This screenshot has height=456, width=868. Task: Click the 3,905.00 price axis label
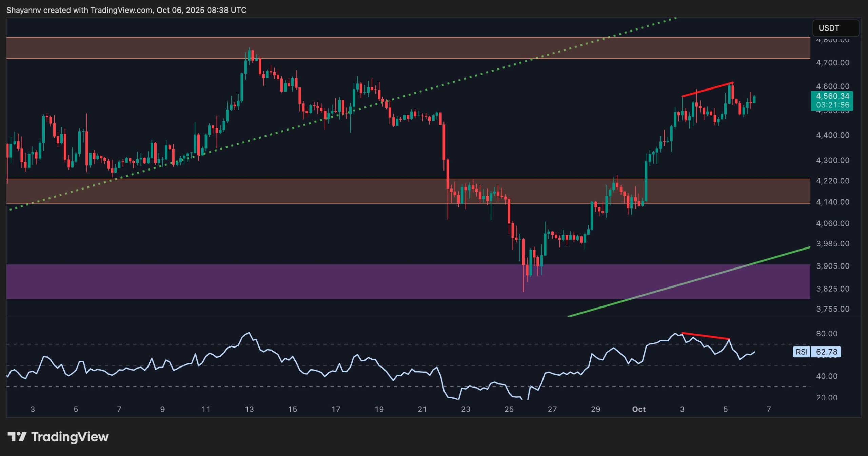tap(832, 266)
